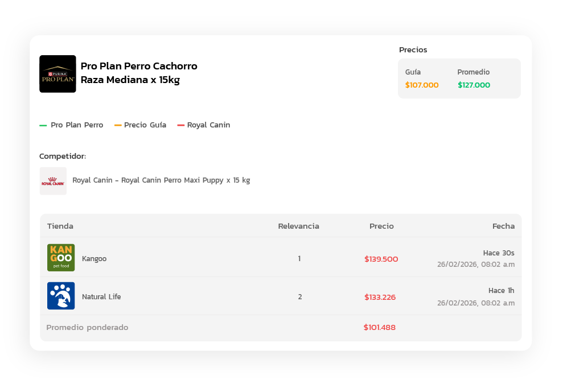Click the Kangoo pet food store logo
Image resolution: width=567 pixels, height=392 pixels.
[x=61, y=258]
